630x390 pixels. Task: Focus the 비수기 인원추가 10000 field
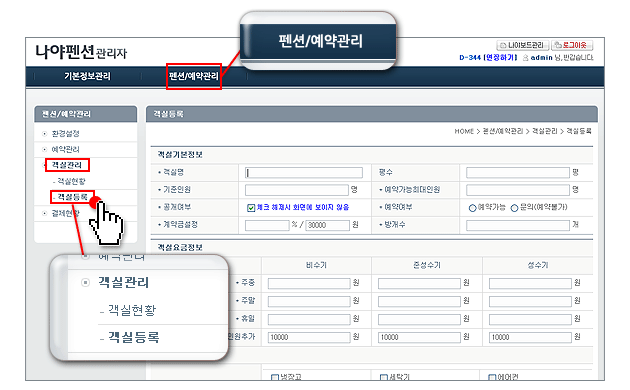309,337
